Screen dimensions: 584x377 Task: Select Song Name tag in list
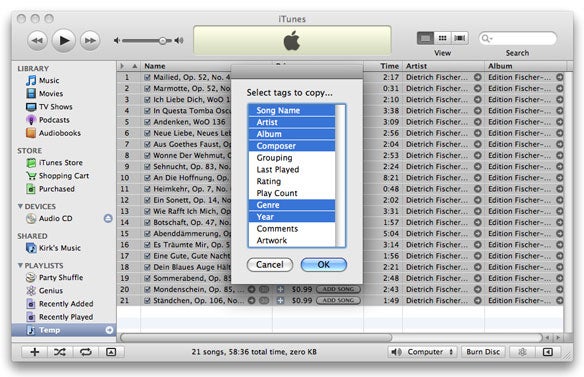pyautogui.click(x=292, y=110)
